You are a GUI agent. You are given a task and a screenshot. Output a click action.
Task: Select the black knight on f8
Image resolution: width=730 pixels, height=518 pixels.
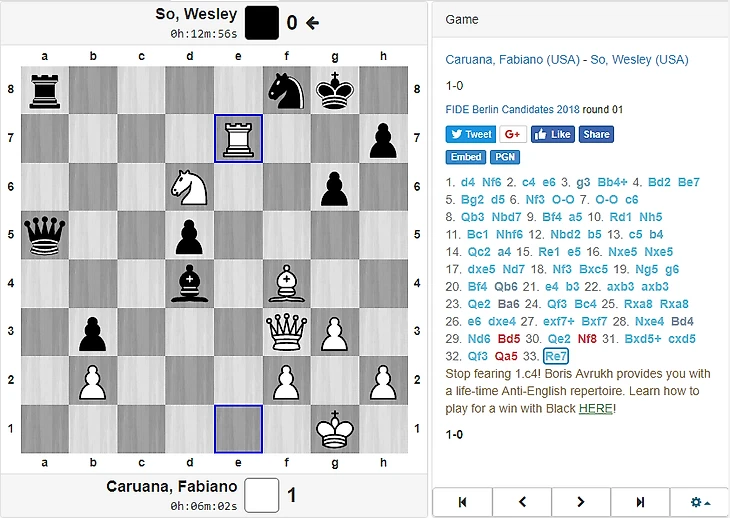coord(287,90)
